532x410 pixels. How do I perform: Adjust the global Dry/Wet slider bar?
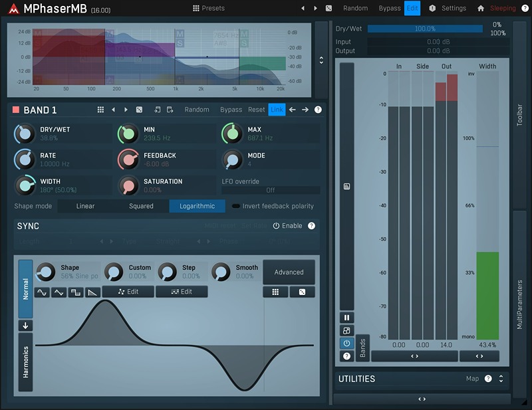point(425,29)
